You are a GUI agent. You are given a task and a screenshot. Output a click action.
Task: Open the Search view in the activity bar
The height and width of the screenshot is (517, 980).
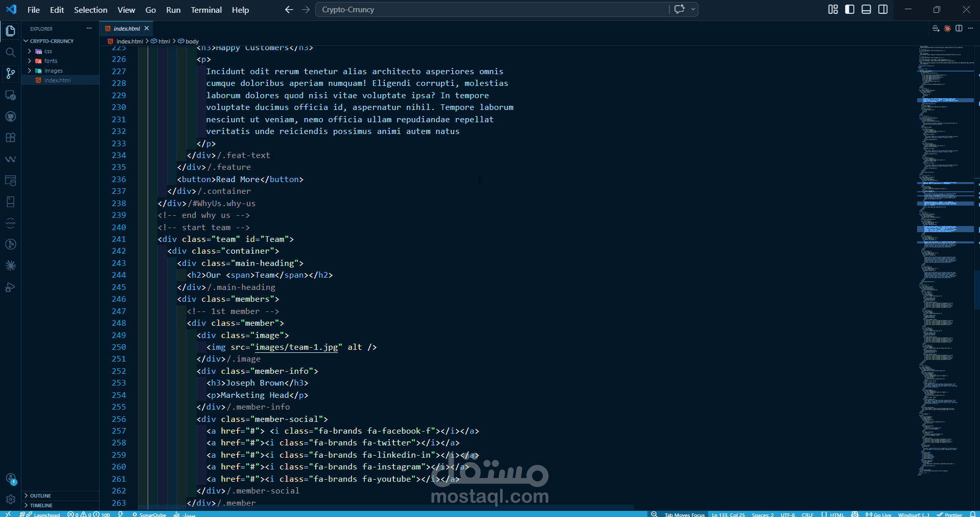coord(10,52)
